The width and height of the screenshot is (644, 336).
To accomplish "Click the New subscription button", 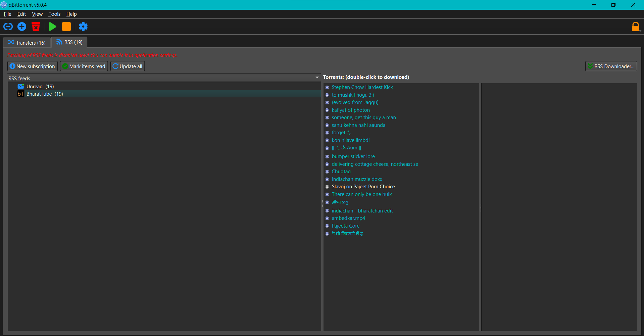I will click(33, 66).
